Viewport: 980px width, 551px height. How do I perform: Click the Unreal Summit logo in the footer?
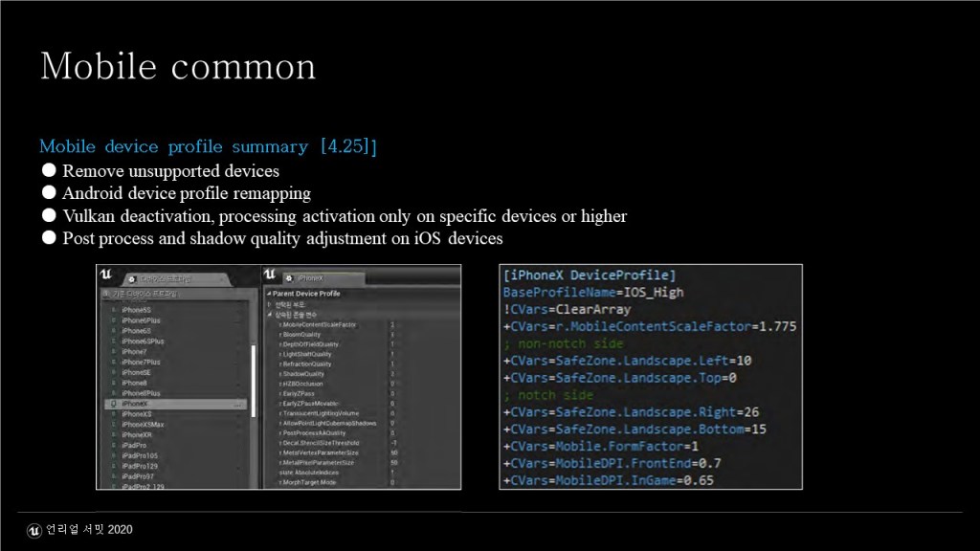[34, 530]
